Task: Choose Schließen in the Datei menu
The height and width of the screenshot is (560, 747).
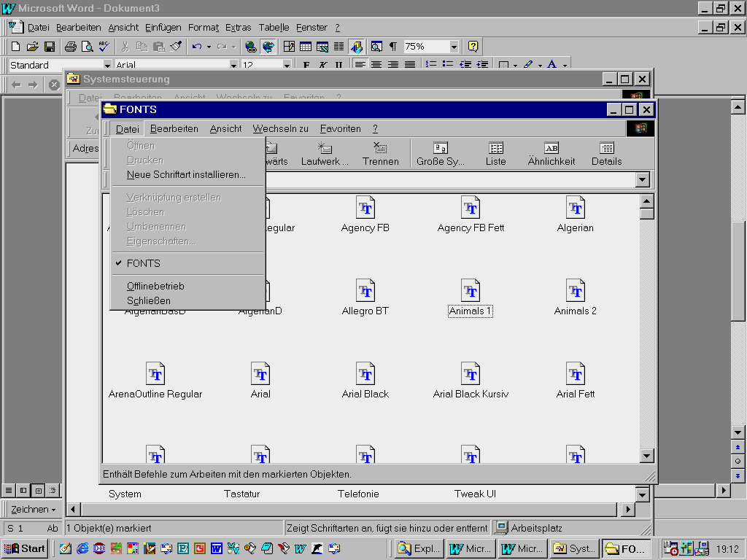Action: click(149, 301)
